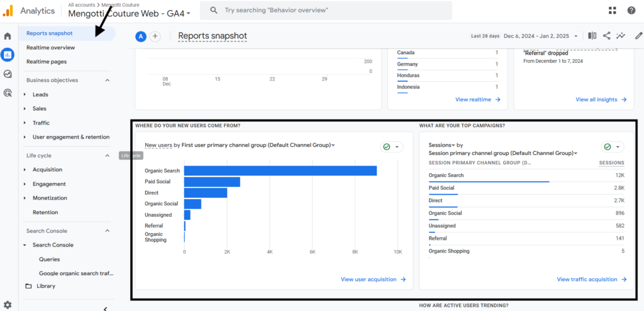Viewport: 644px width, 311px height.
Task: Open the Explore icon in left rail
Action: [x=8, y=74]
